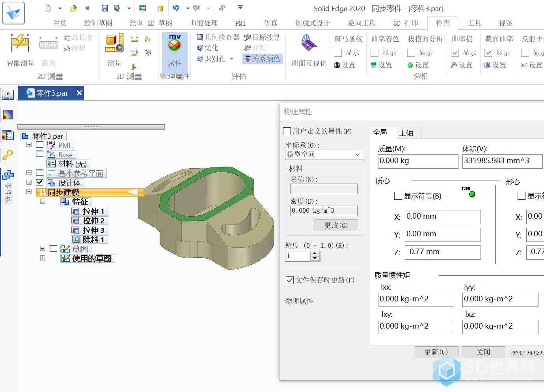Image resolution: width=544 pixels, height=392 pixels.
Task: Toggle 曲率着色 显示 checkbox
Action: 374,53
